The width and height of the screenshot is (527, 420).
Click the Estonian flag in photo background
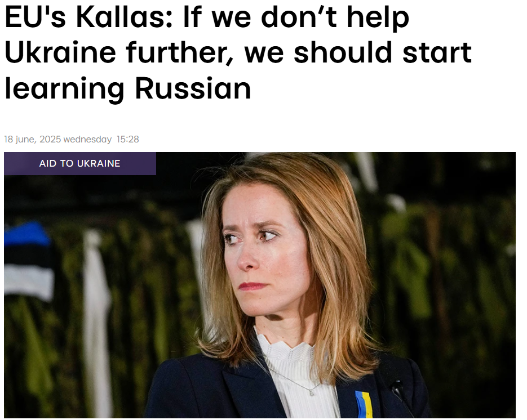[x=29, y=261]
